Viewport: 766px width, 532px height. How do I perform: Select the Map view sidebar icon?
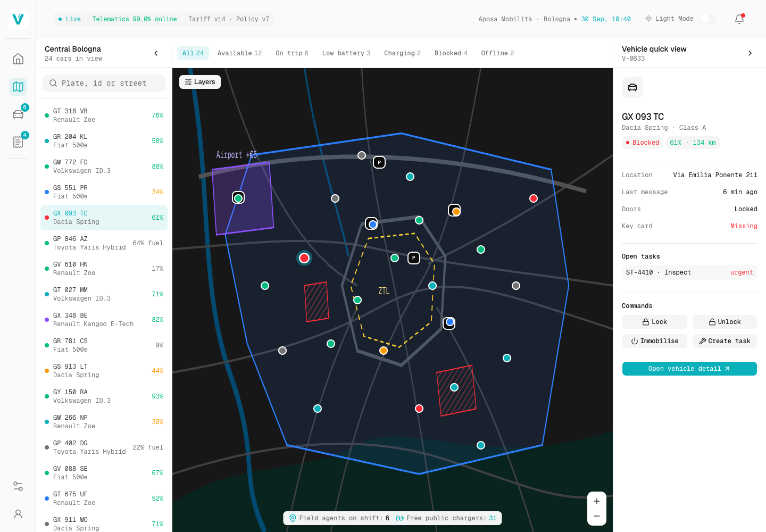click(18, 86)
